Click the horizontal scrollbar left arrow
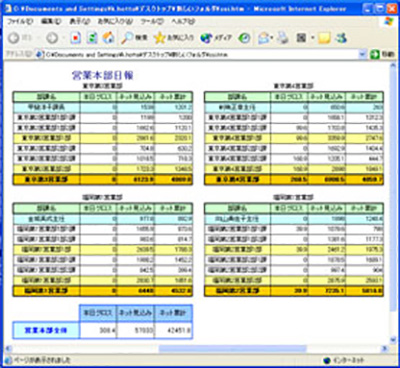Screen dimensions: 400x368 (x=8, y=349)
